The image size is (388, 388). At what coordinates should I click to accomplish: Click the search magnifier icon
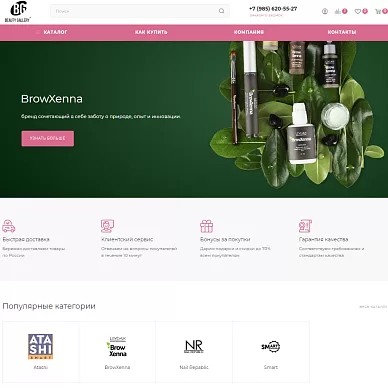pos(222,11)
